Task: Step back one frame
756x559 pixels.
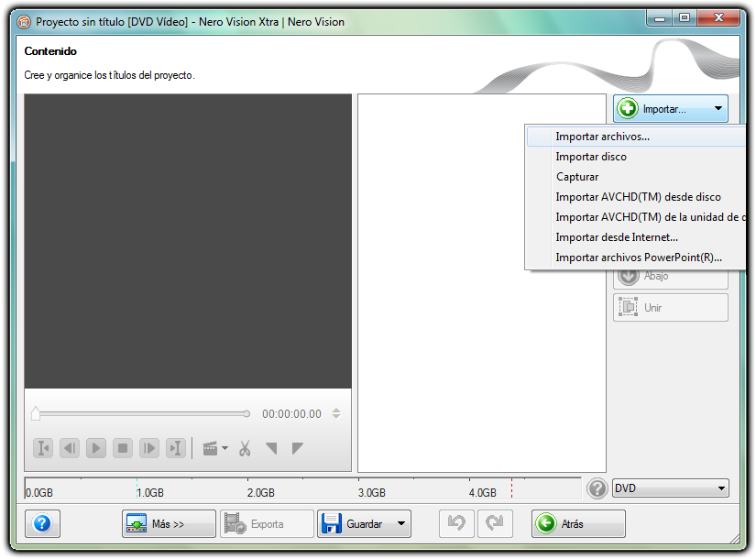Action: 70,448
